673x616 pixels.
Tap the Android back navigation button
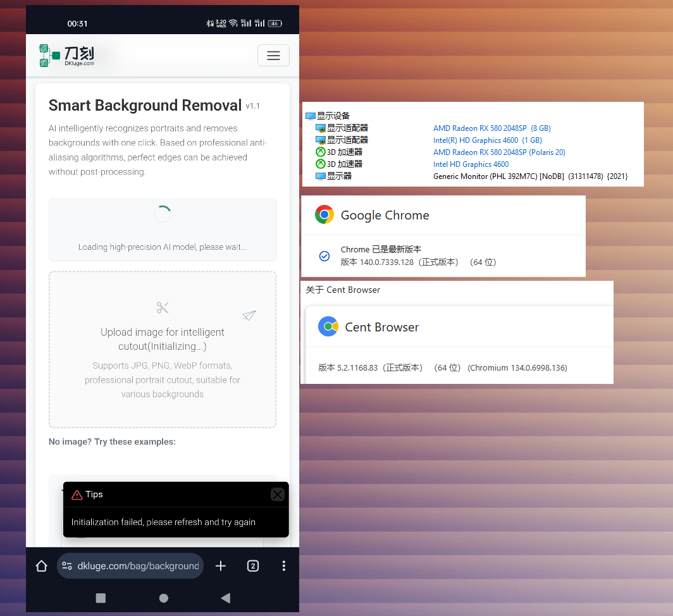point(225,598)
